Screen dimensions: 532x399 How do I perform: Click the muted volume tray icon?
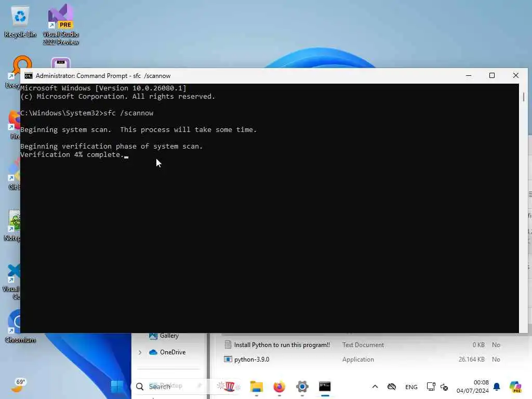[444, 387]
